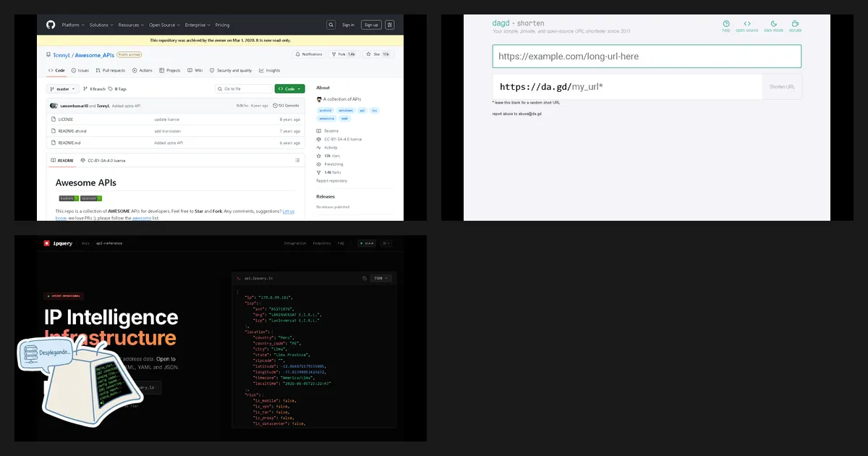Expand the GitHub Resources menu
This screenshot has width=868, height=456.
tap(131, 25)
